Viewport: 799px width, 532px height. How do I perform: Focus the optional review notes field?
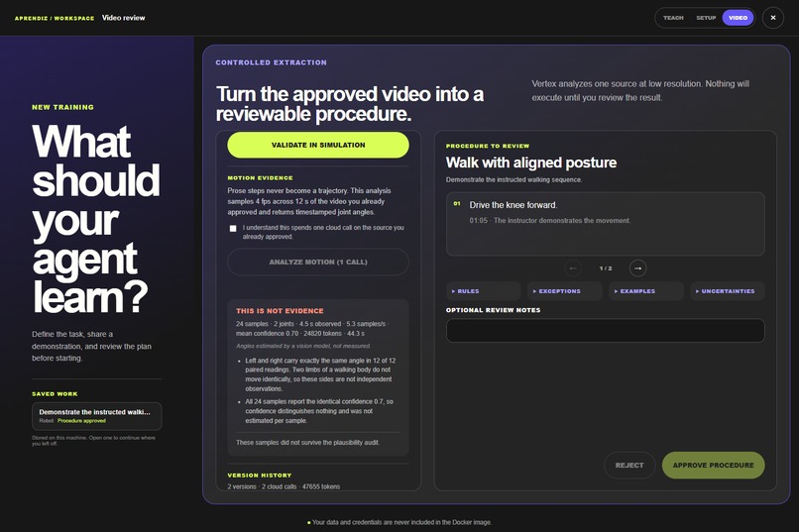point(606,331)
